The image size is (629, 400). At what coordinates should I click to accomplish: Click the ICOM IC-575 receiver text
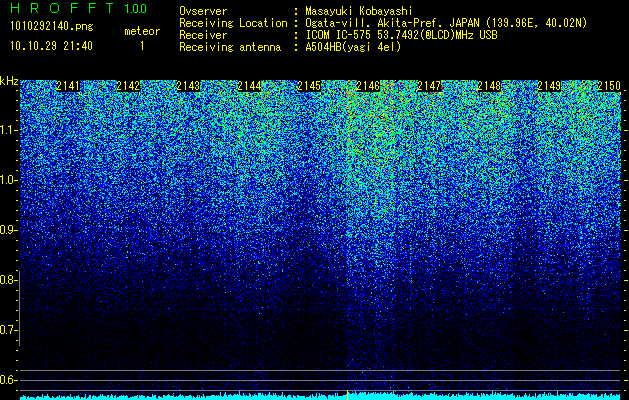[401, 35]
